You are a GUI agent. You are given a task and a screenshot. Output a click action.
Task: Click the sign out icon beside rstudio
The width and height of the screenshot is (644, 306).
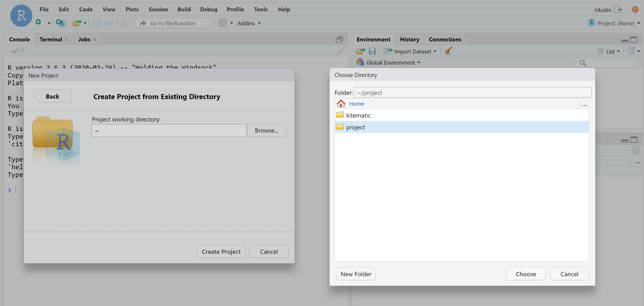(618, 10)
